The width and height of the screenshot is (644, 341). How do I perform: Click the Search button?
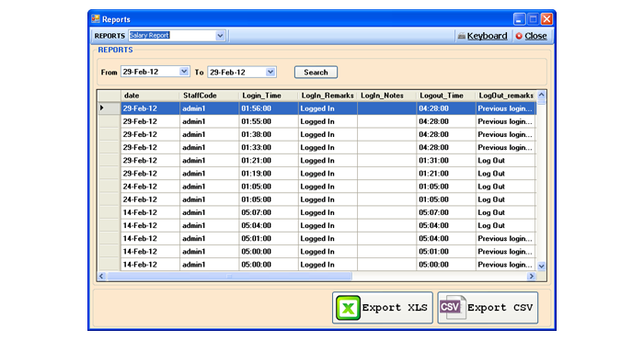316,73
